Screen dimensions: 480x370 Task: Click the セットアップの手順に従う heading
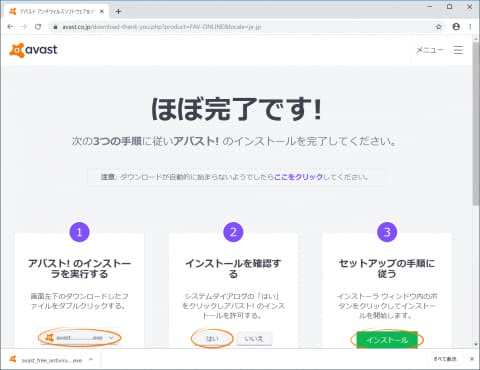(x=387, y=269)
